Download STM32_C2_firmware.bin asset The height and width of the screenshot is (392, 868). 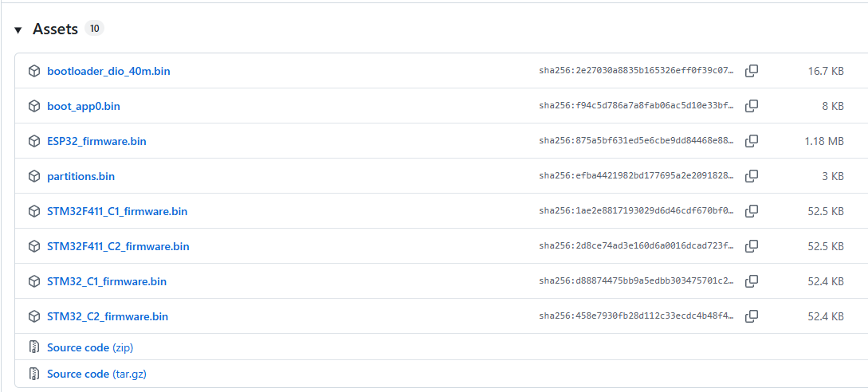[108, 316]
